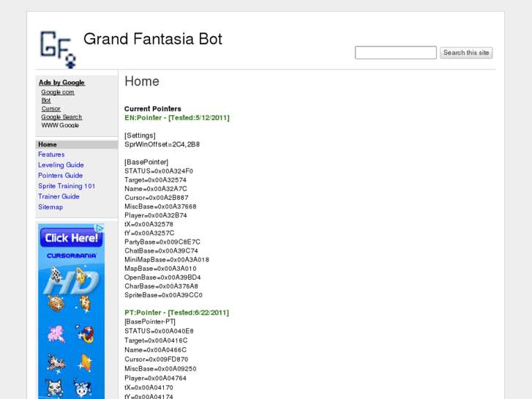Click the Target=0x00A0416C line
This screenshot has height=399, width=532.
coord(156,340)
